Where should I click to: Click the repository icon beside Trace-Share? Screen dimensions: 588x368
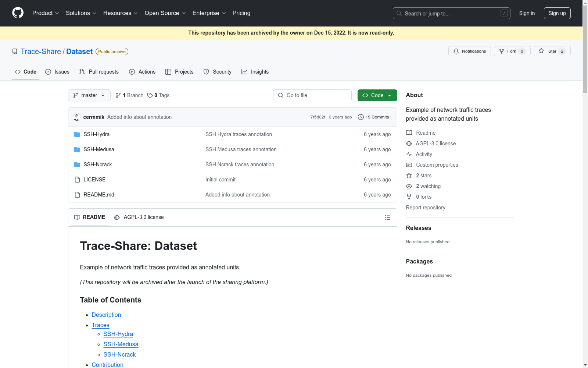[x=15, y=52]
